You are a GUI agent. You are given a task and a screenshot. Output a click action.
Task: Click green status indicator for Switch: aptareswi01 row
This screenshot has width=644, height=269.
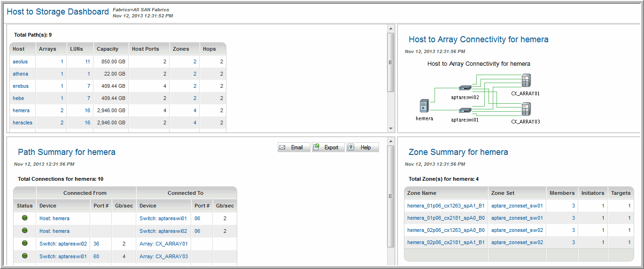pos(24,256)
